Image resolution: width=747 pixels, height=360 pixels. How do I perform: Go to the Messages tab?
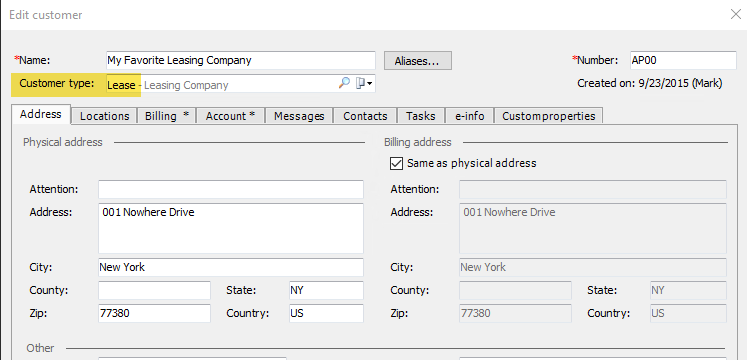299,116
